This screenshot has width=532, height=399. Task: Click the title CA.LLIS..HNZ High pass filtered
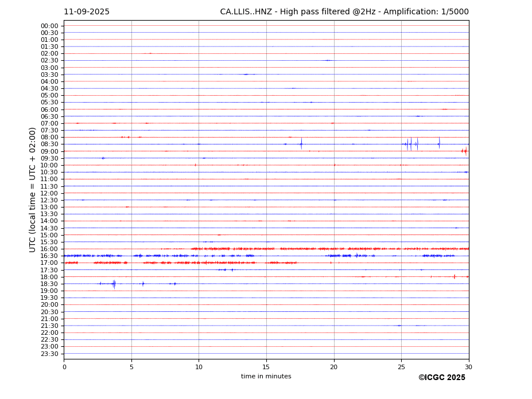coord(344,12)
